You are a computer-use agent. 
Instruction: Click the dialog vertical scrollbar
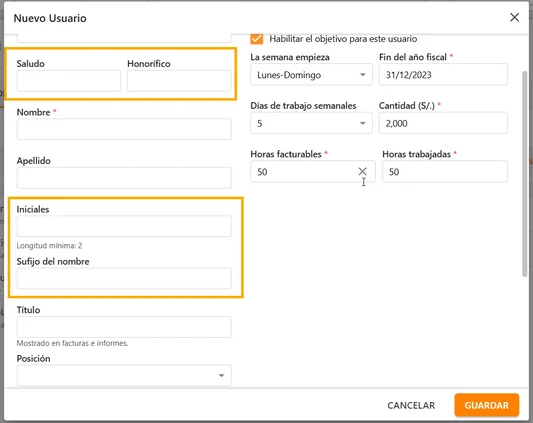525,174
